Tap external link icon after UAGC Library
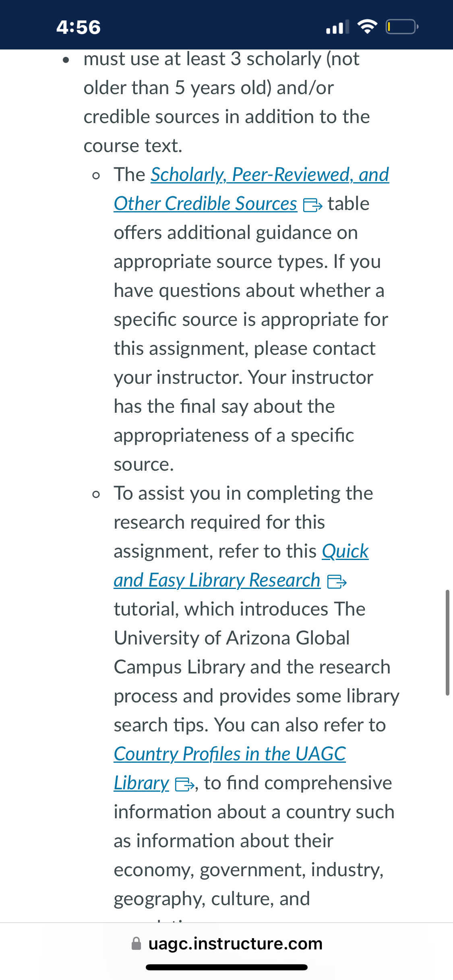 185,784
